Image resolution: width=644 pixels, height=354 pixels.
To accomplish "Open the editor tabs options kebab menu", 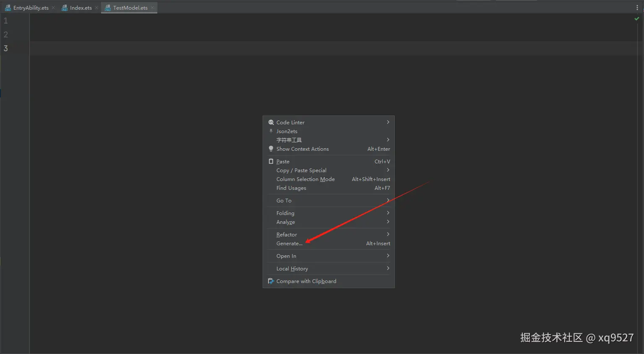I will tap(637, 8).
